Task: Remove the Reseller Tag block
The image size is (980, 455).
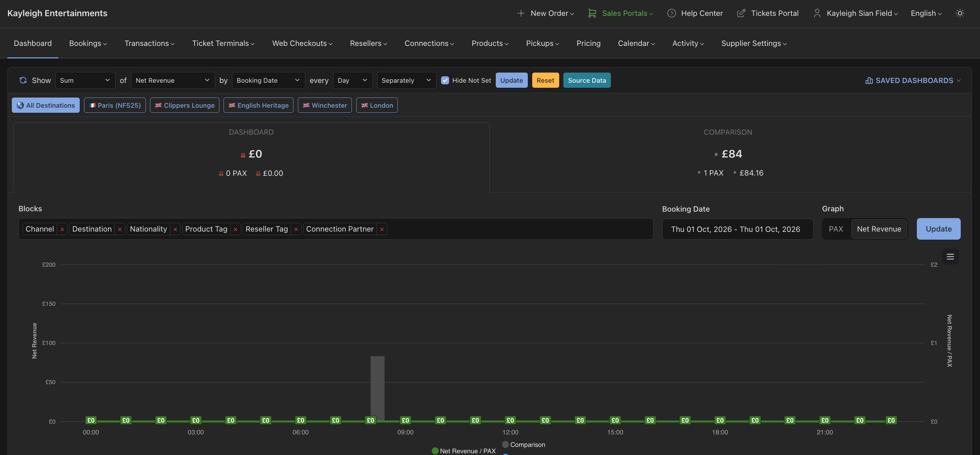Action: coord(296,229)
